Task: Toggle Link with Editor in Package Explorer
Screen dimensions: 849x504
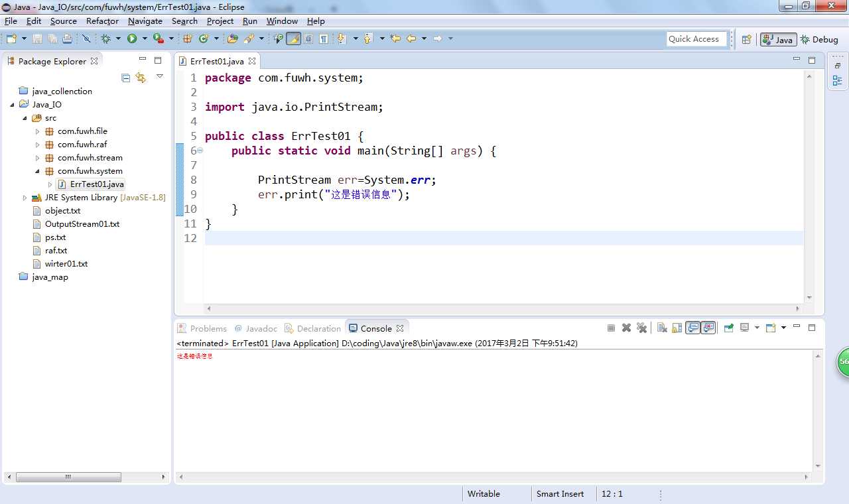Action: click(x=141, y=78)
